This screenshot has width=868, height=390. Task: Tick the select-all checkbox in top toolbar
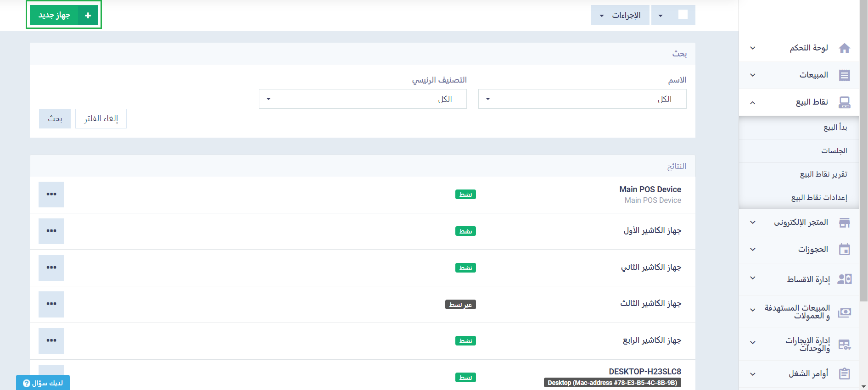[x=683, y=15]
